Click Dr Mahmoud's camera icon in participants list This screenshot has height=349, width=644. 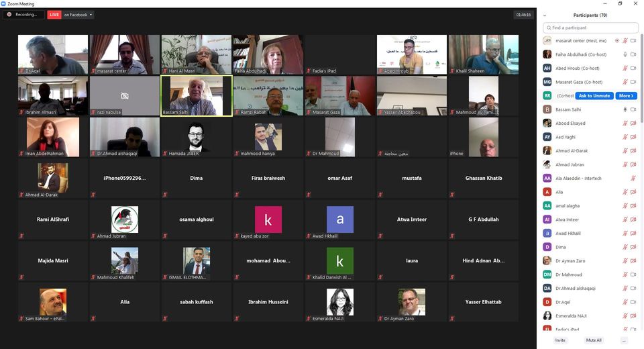click(633, 275)
